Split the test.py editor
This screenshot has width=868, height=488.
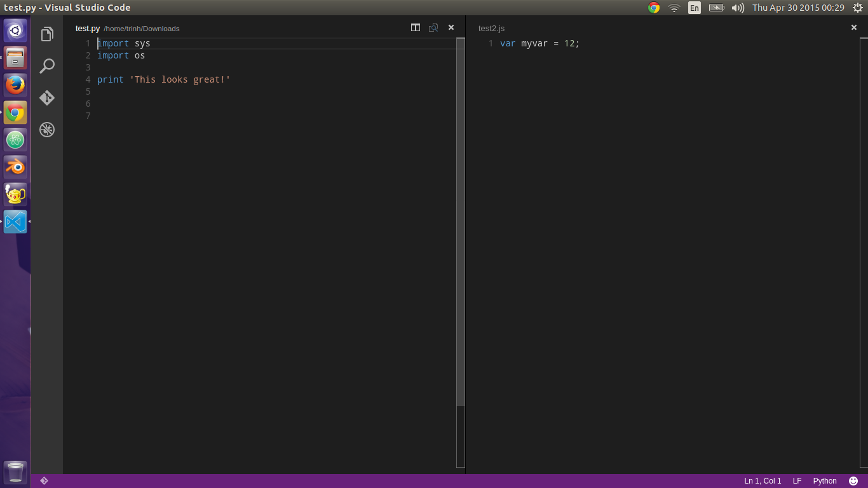tap(416, 27)
